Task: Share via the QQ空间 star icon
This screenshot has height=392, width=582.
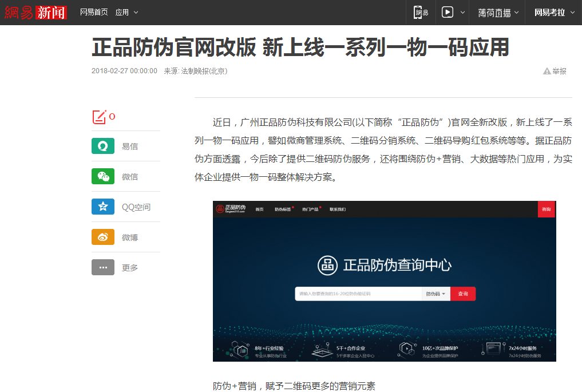Action: pyautogui.click(x=103, y=207)
